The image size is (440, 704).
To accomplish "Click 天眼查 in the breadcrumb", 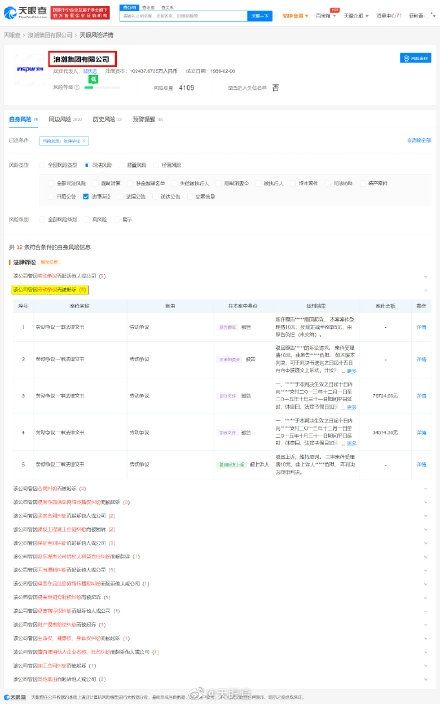I will point(12,35).
